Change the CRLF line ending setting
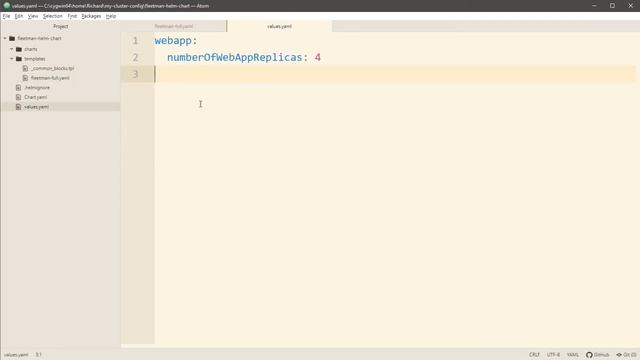This screenshot has width=640, height=360. (534, 355)
